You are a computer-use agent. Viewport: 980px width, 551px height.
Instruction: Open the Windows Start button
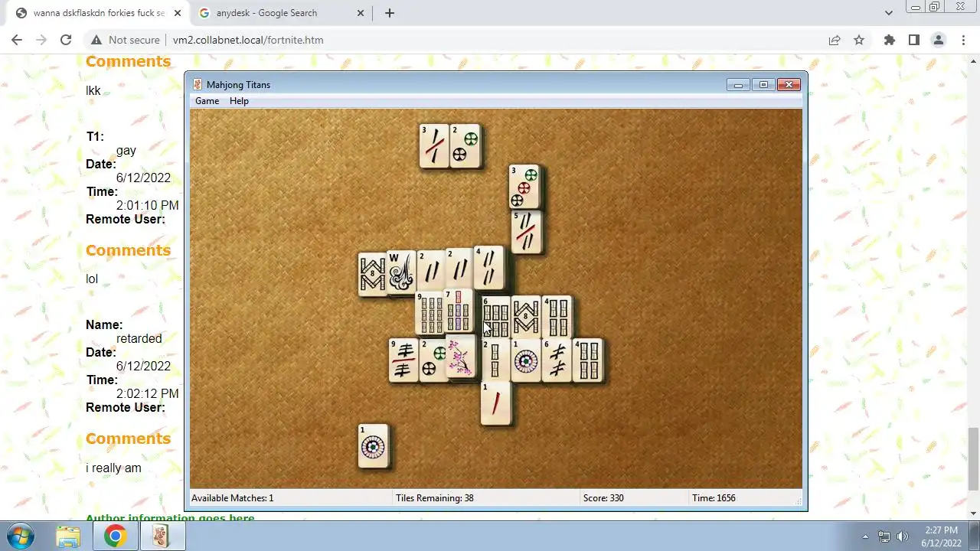click(x=21, y=536)
